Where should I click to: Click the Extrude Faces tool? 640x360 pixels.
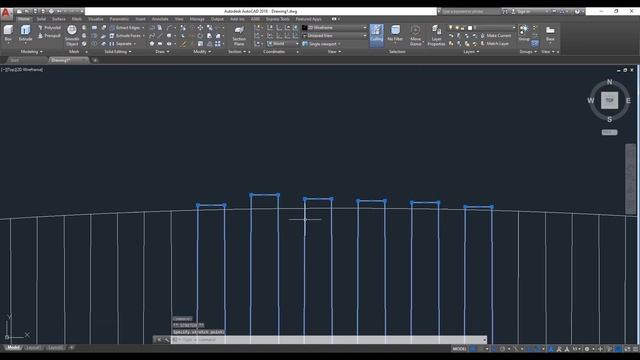pos(127,36)
